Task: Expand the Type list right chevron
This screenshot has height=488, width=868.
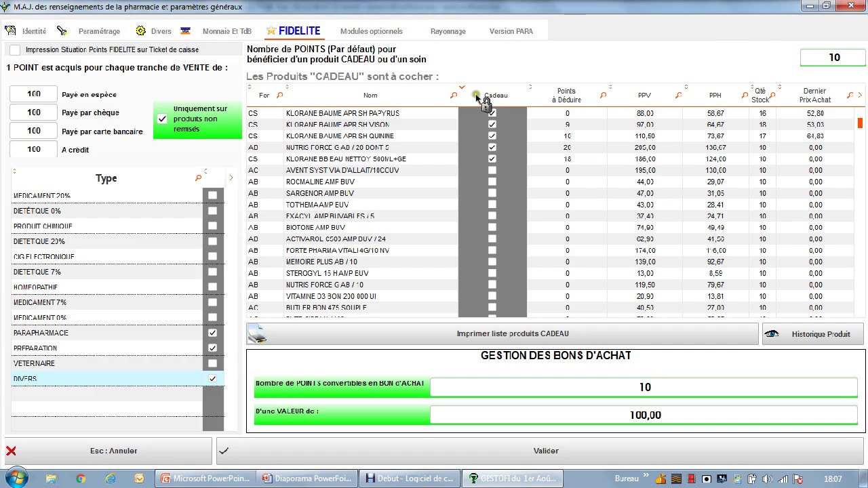Action: [x=231, y=178]
